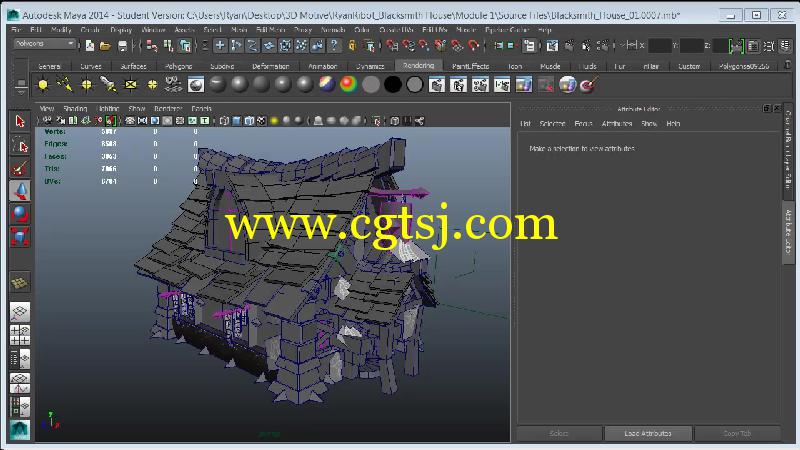Activate the Scale tool
800x450 pixels.
(20, 237)
